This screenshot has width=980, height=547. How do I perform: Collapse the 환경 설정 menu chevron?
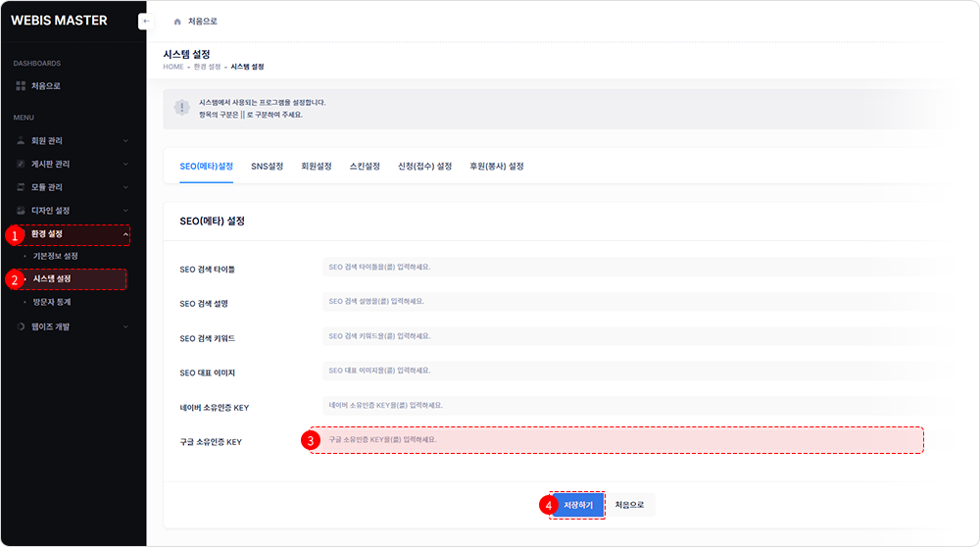tap(125, 234)
